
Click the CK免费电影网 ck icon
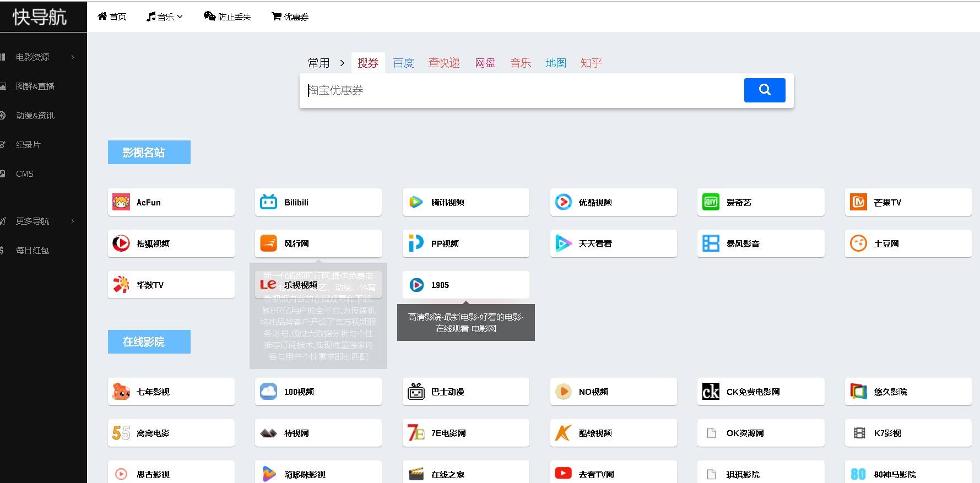click(711, 392)
